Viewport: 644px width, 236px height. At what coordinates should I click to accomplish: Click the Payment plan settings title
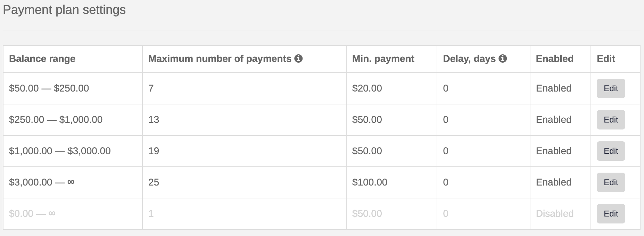(65, 10)
